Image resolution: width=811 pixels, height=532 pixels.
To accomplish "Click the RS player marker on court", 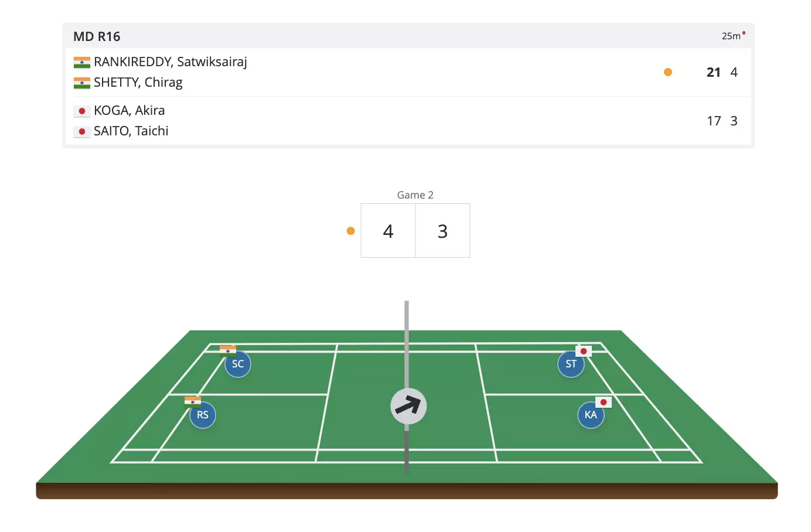I will 203,415.
